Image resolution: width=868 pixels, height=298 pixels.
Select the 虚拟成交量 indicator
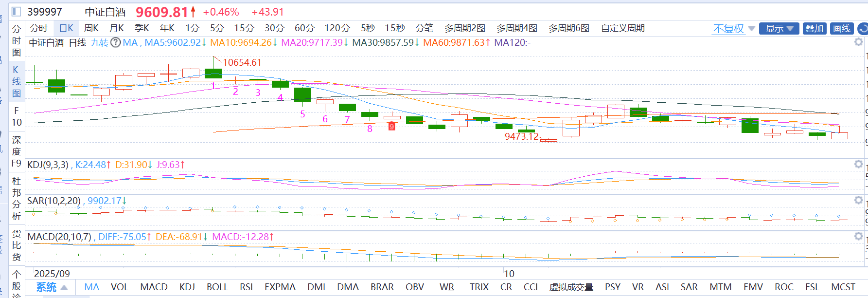[x=571, y=287]
